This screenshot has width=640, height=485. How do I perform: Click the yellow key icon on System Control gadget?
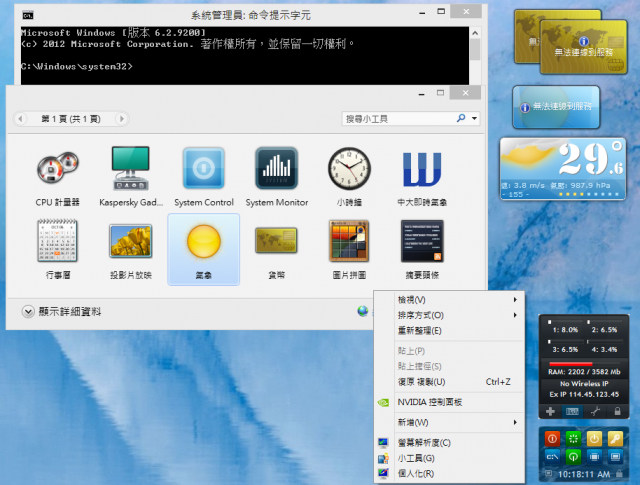pos(615,439)
